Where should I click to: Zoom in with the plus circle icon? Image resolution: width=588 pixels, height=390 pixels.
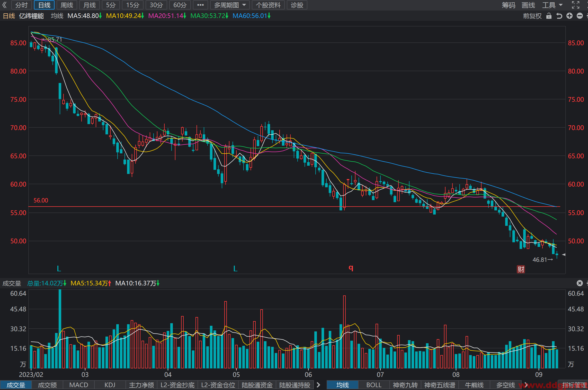[x=569, y=16]
